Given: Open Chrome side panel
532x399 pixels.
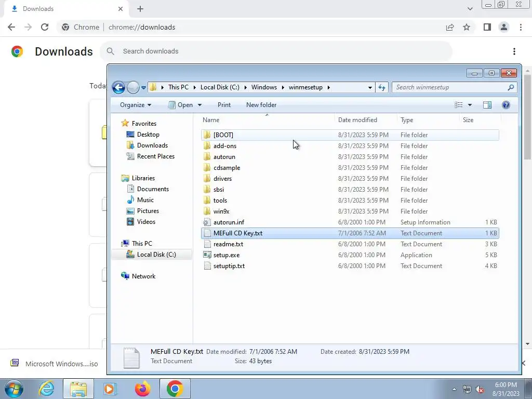Looking at the screenshot, I should coord(487,27).
